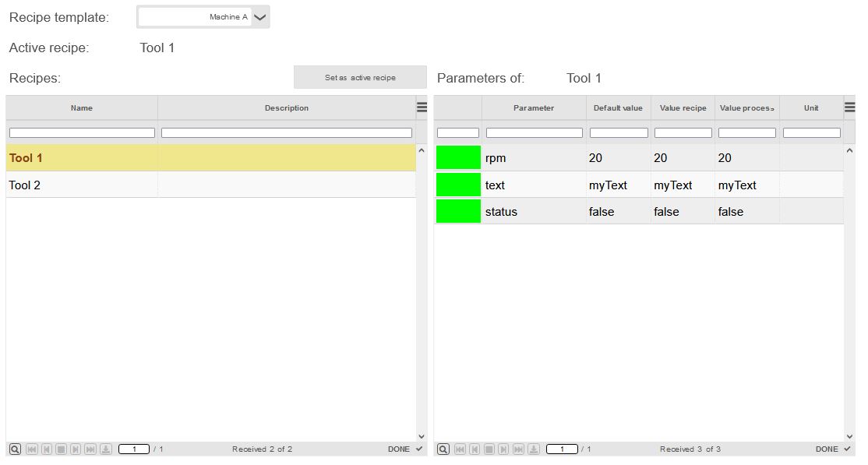Viewport: 868px width, 465px height.
Task: Click the Parameter column filter field
Action: [x=534, y=133]
